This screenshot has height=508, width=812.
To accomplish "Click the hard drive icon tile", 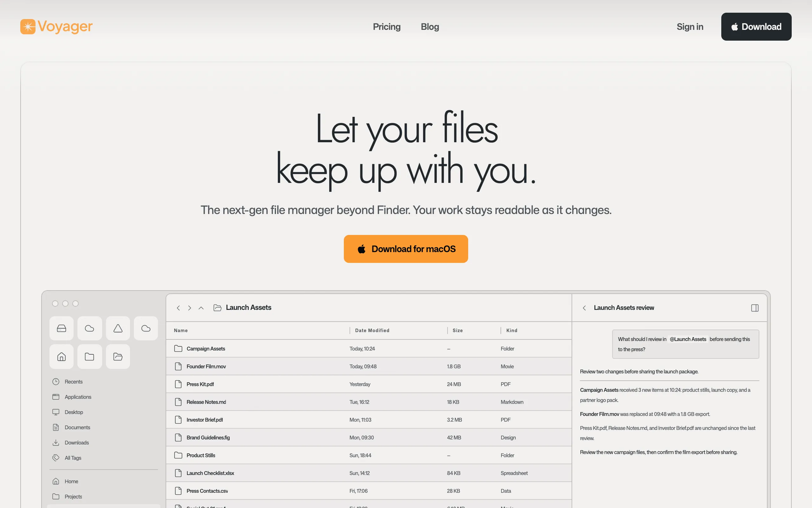I will pos(62,328).
